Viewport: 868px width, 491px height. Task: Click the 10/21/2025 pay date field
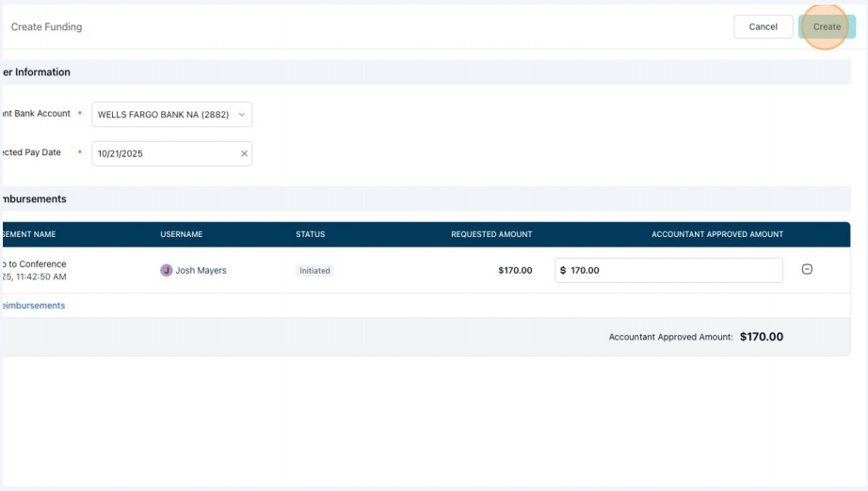point(171,153)
